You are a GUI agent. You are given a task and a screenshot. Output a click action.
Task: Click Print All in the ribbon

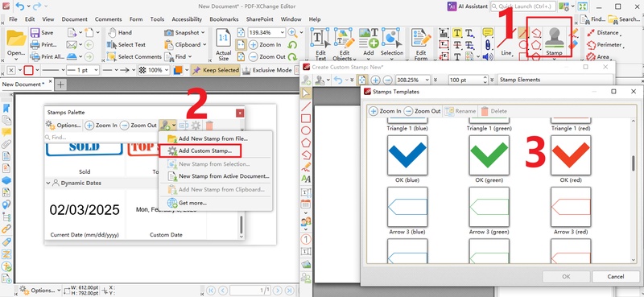(47, 56)
